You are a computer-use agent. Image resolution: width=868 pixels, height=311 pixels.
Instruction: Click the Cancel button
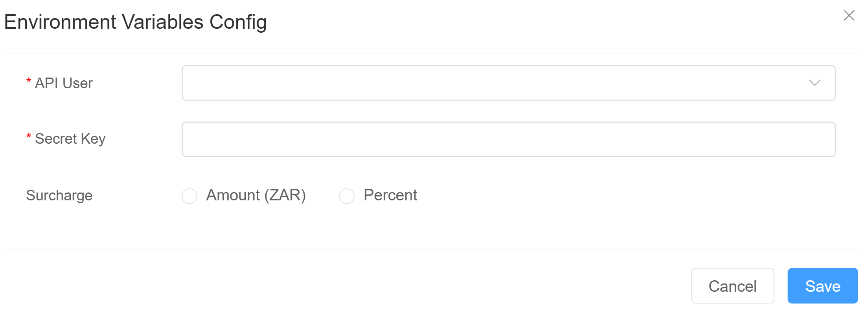point(732,286)
